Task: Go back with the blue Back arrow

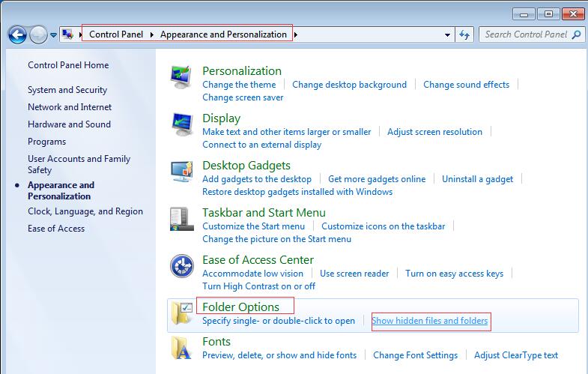Action: 17,35
